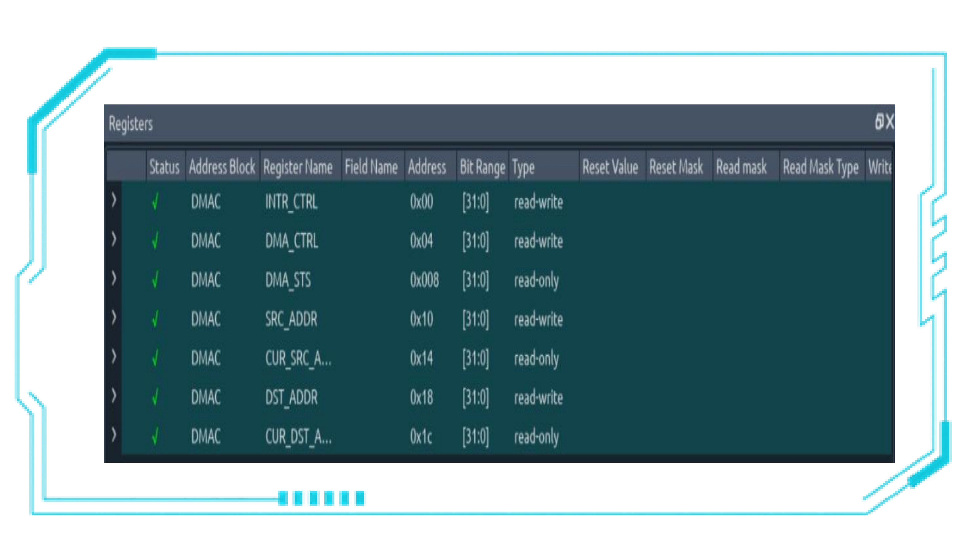Click the read-write type cell for INTR_CTRL
The image size is (980, 551).
[x=538, y=202]
